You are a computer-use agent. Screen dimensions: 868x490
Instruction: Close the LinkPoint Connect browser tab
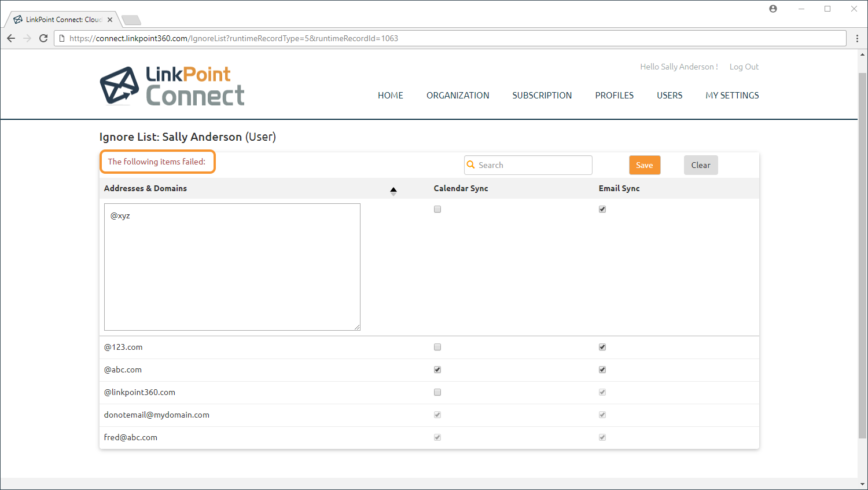pyautogui.click(x=110, y=20)
